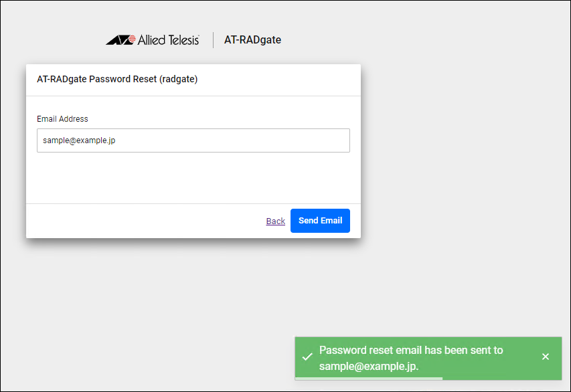Screen dimensions: 571x392
Task: Click the Allied Telesis triangle logo mark
Action: [x=120, y=40]
